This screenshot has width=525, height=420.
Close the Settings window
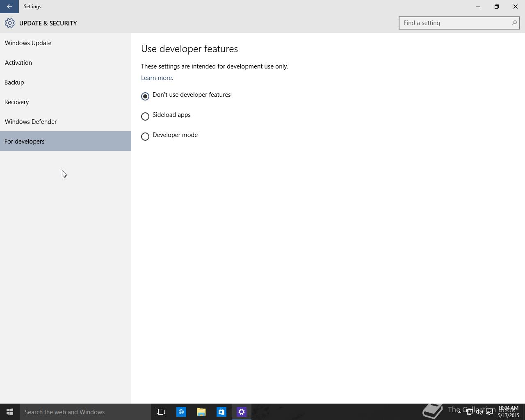(x=516, y=7)
